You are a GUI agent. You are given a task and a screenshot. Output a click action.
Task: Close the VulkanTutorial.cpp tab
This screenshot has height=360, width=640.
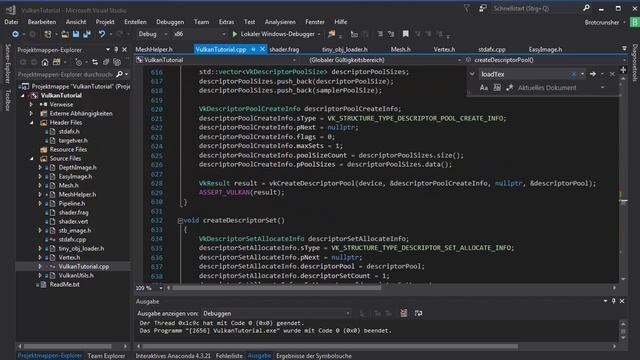point(262,49)
